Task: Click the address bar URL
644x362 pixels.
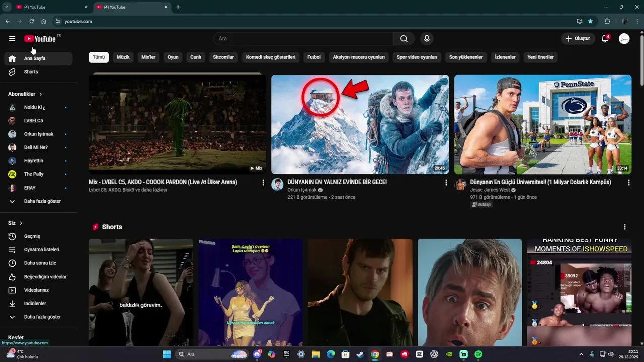Action: (x=78, y=21)
